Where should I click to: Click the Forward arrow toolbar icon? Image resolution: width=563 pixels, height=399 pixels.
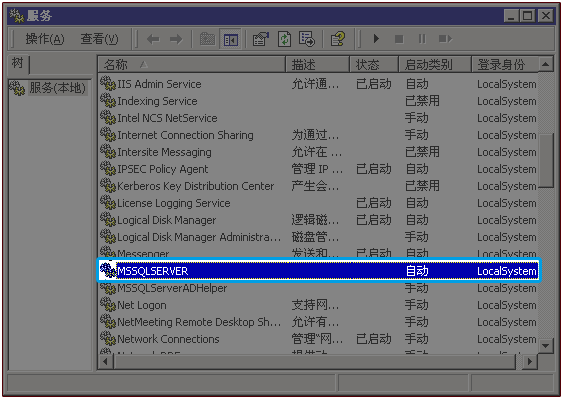tap(176, 39)
